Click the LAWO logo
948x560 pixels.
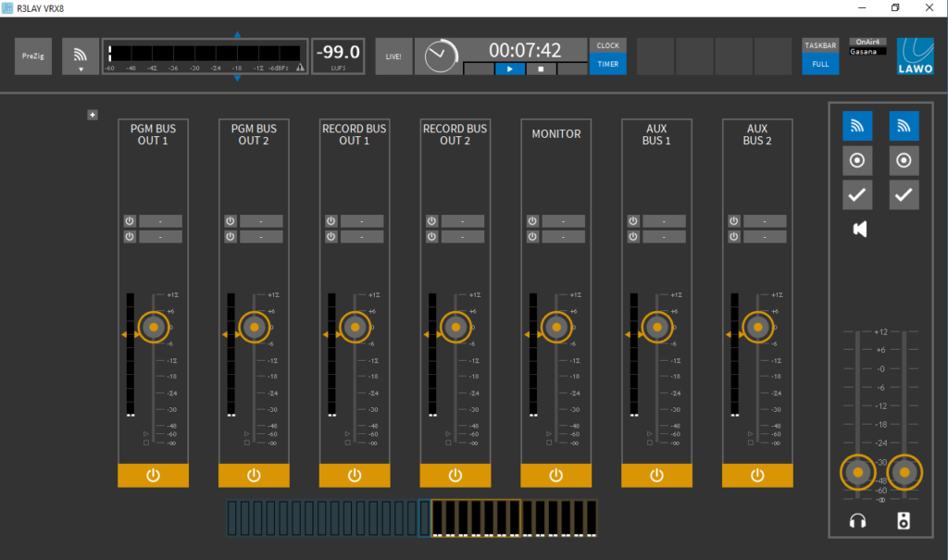pyautogui.click(x=915, y=56)
